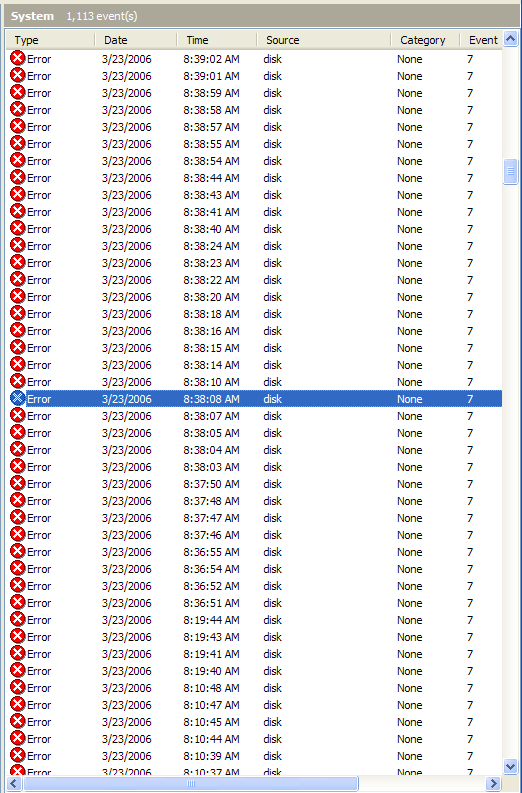Click the error icon in the 8:10:45 AM row
Screen dimensions: 522x793
point(18,721)
